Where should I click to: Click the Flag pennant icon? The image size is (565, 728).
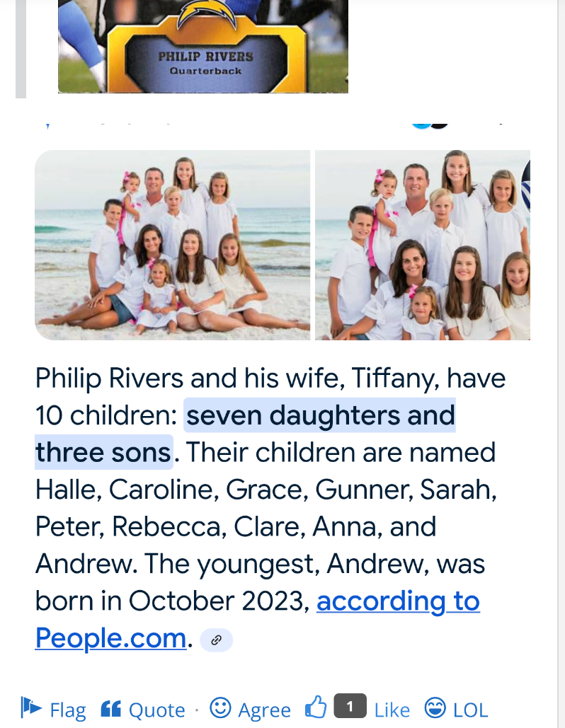[x=31, y=707]
